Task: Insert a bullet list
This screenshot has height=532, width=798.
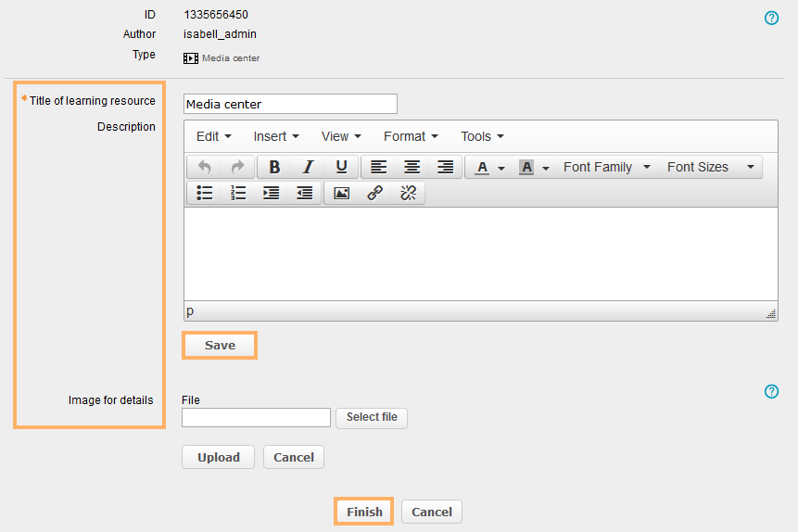Action: point(205,193)
